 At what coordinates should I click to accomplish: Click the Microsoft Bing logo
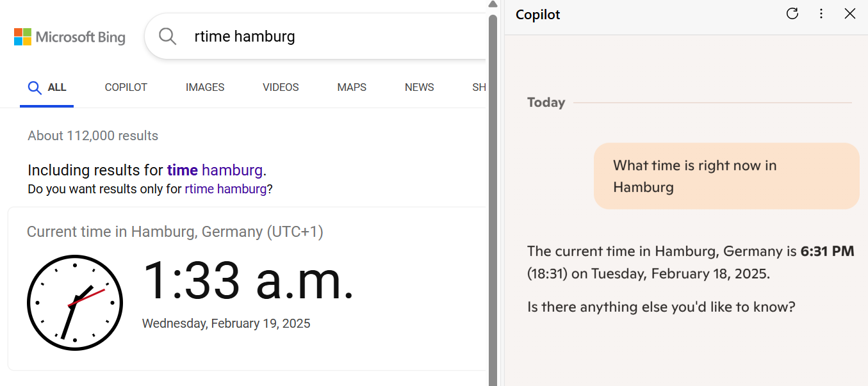point(70,37)
